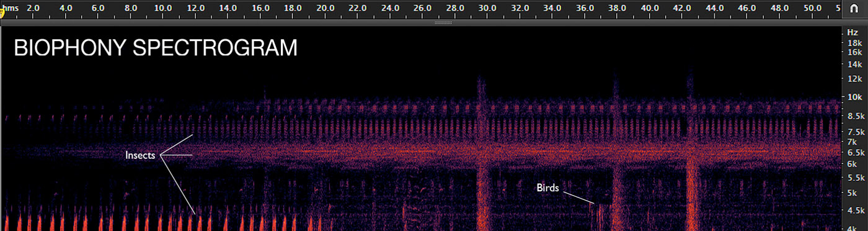This screenshot has height=231, width=868.
Task: Click the 36.0 second ruler mark
Action: 585,9
